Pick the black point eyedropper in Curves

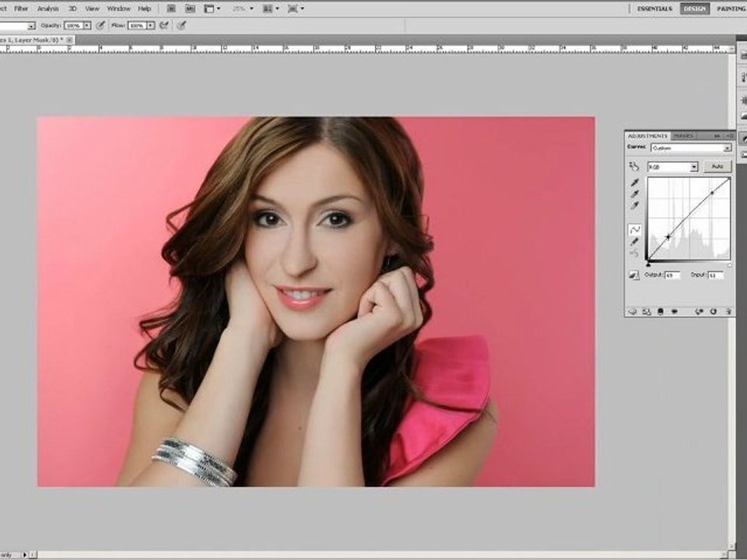pos(635,183)
